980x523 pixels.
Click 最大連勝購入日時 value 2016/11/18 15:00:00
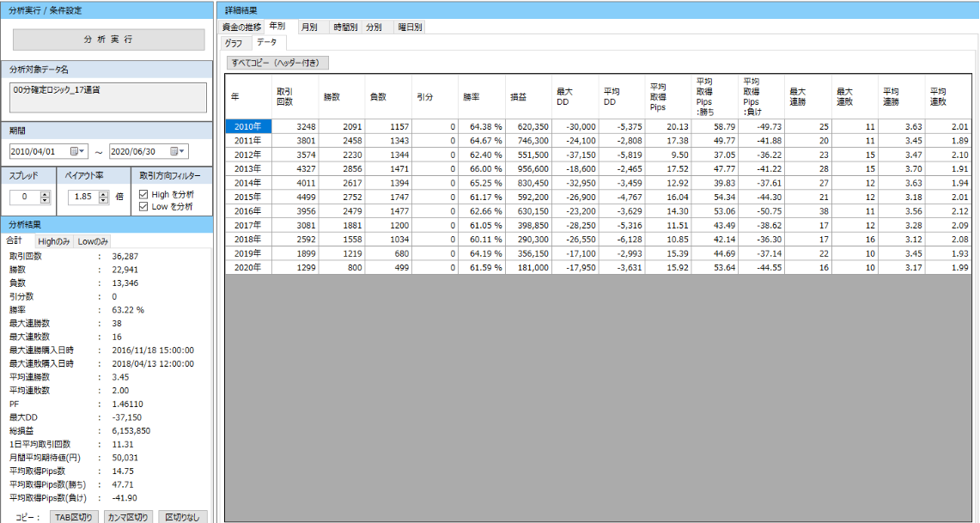click(x=153, y=350)
